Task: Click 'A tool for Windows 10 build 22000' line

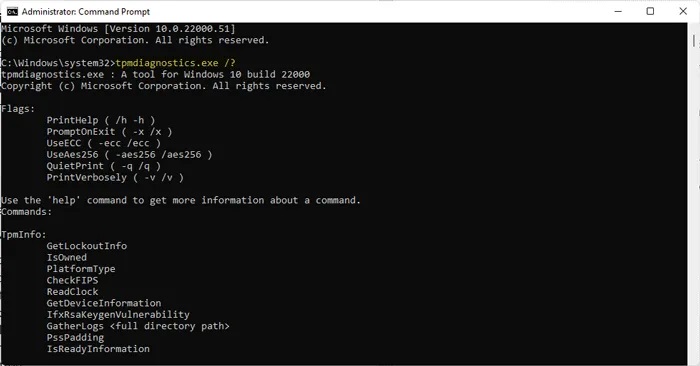Action: [x=155, y=74]
